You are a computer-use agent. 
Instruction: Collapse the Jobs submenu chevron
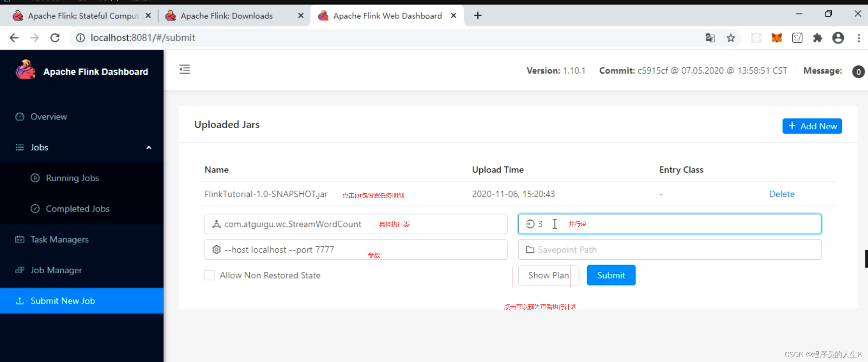(149, 147)
